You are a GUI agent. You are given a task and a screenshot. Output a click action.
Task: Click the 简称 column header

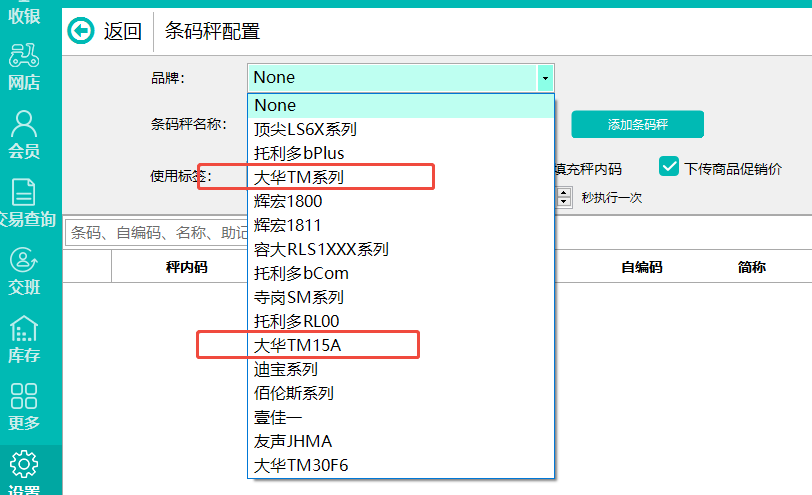751,267
